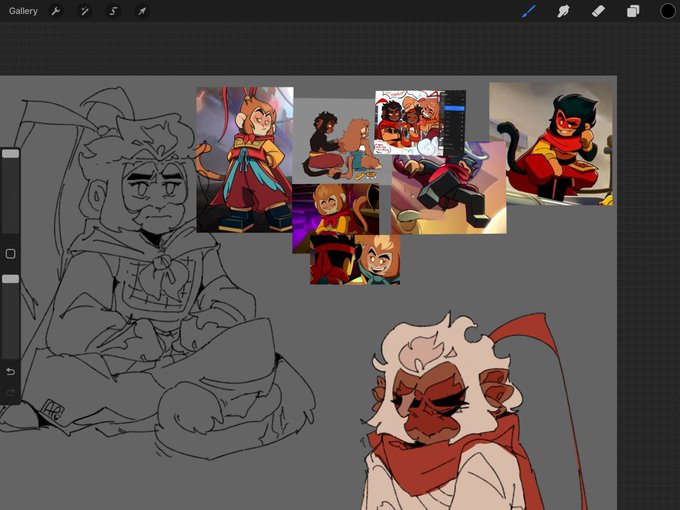
Task: Select the Smudge tool
Action: (563, 11)
